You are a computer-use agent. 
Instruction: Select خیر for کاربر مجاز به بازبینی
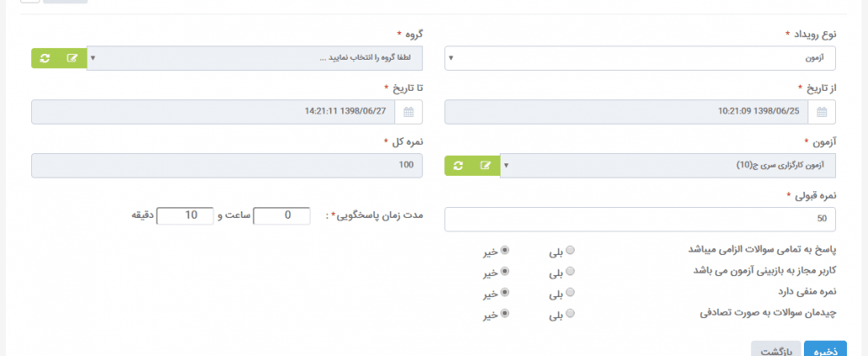(504, 272)
